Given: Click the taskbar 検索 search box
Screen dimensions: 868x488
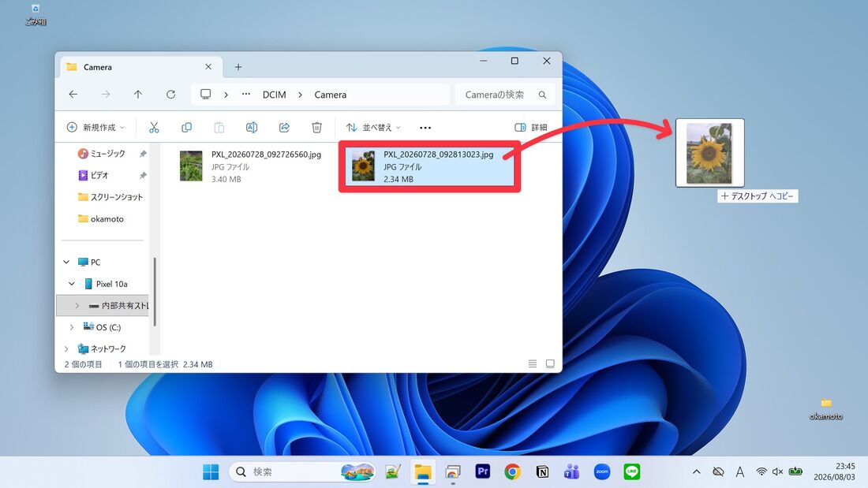Looking at the screenshot, I should click(302, 472).
